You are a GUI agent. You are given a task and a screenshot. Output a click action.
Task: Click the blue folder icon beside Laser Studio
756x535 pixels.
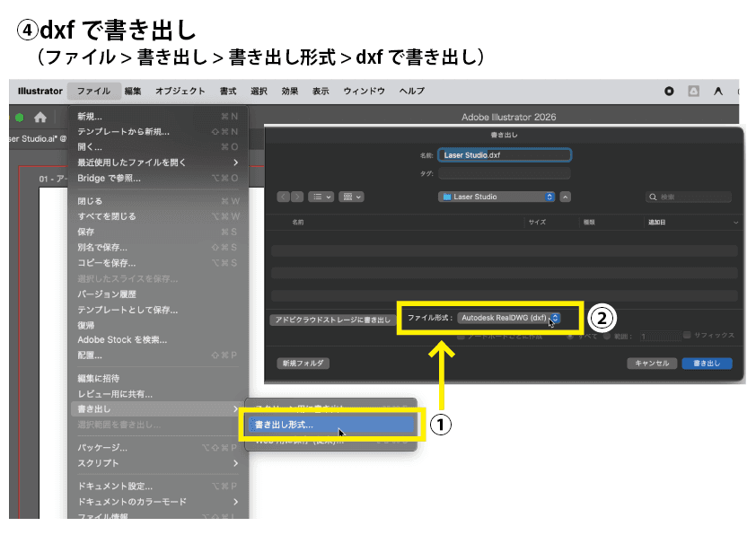click(446, 197)
